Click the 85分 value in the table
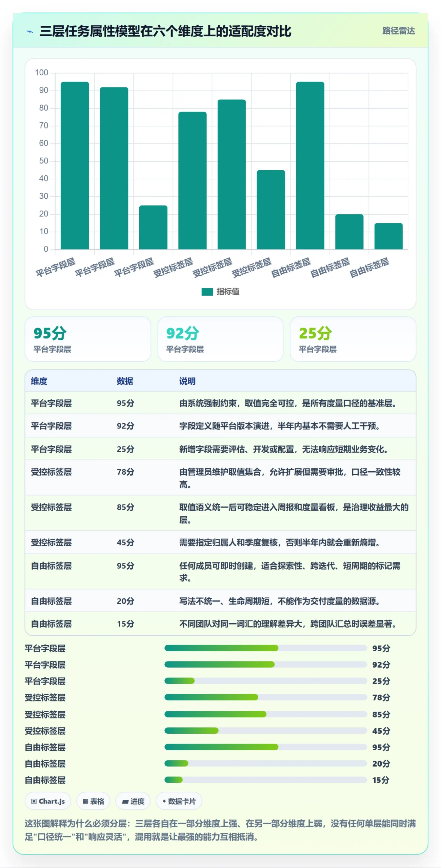This screenshot has width=441, height=868. coord(125,507)
